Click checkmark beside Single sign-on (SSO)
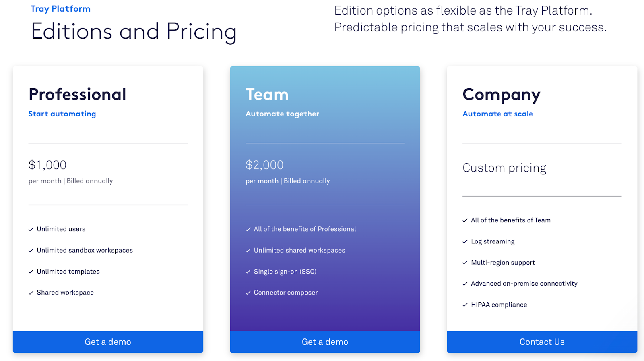The height and width of the screenshot is (361, 644). 248,272
